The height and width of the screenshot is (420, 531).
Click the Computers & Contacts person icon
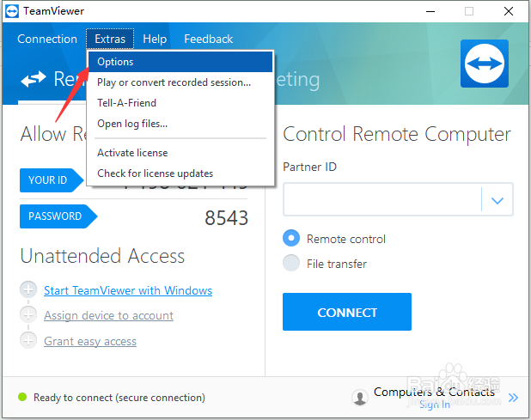361,398
